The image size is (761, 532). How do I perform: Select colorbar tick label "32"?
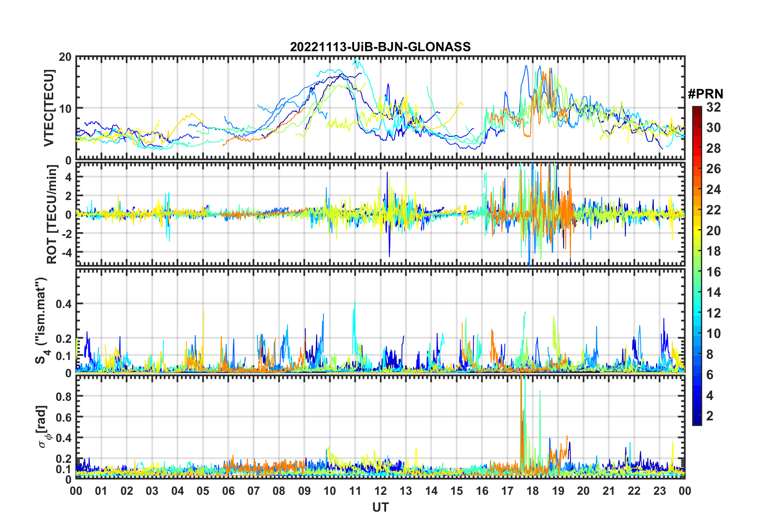coord(713,107)
